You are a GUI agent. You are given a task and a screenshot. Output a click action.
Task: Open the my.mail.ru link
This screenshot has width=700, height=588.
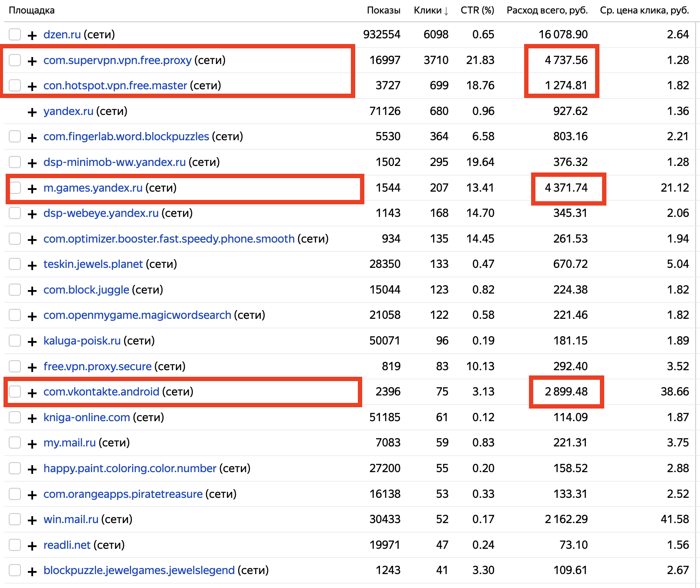(x=70, y=443)
